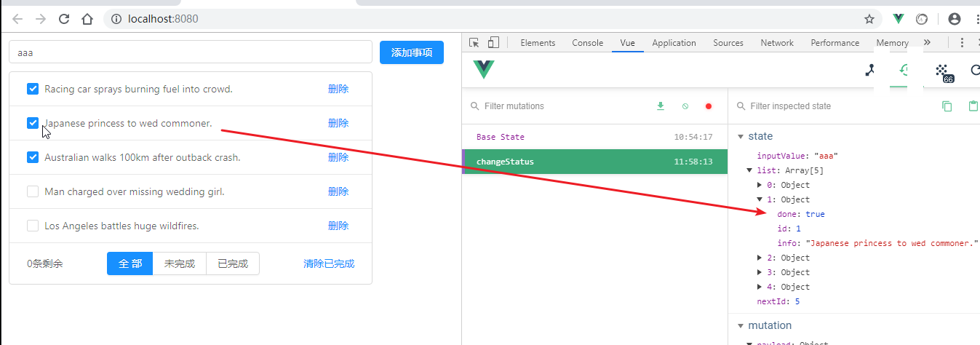
Task: Click the revert all mutations icon
Action: (x=685, y=106)
